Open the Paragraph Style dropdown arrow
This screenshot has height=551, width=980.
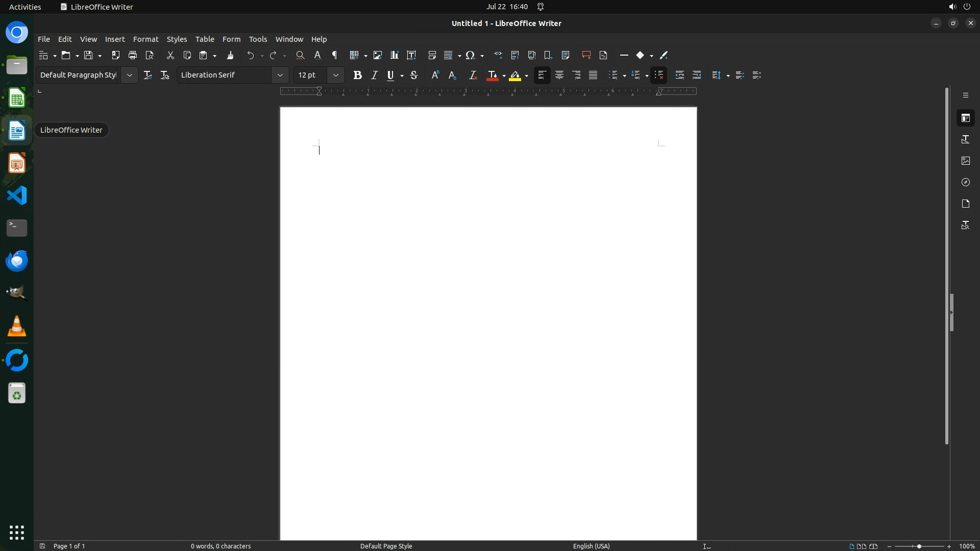130,76
